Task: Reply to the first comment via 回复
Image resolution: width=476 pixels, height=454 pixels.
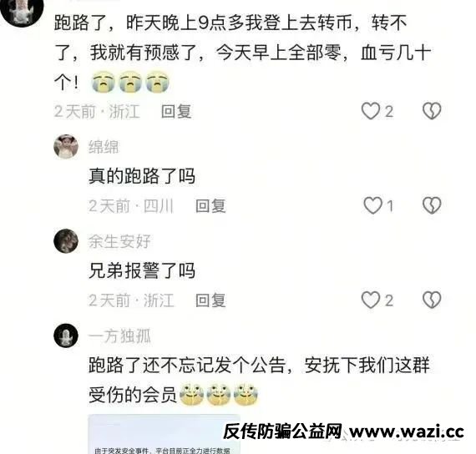Action: click(176, 111)
